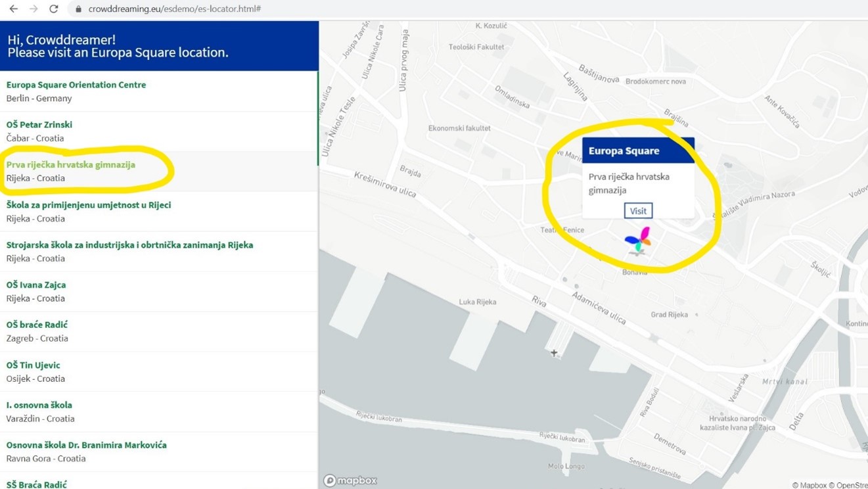Click the browser back arrow

pyautogui.click(x=13, y=9)
